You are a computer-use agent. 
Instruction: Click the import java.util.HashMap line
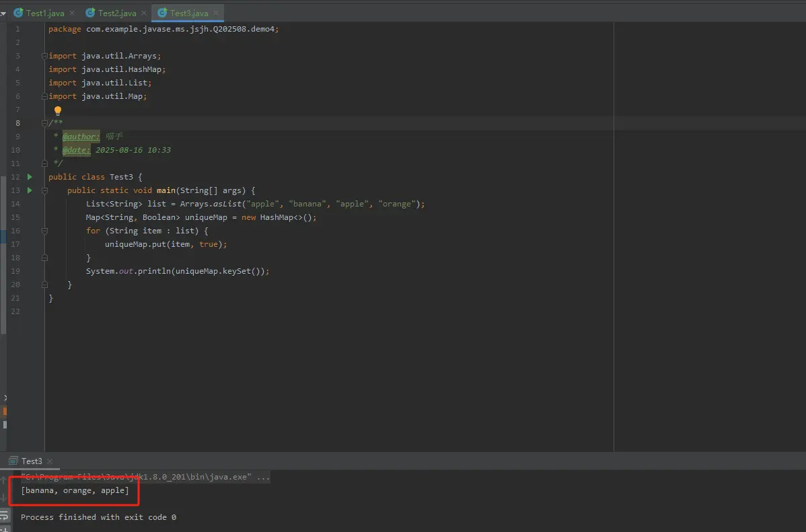(x=107, y=69)
